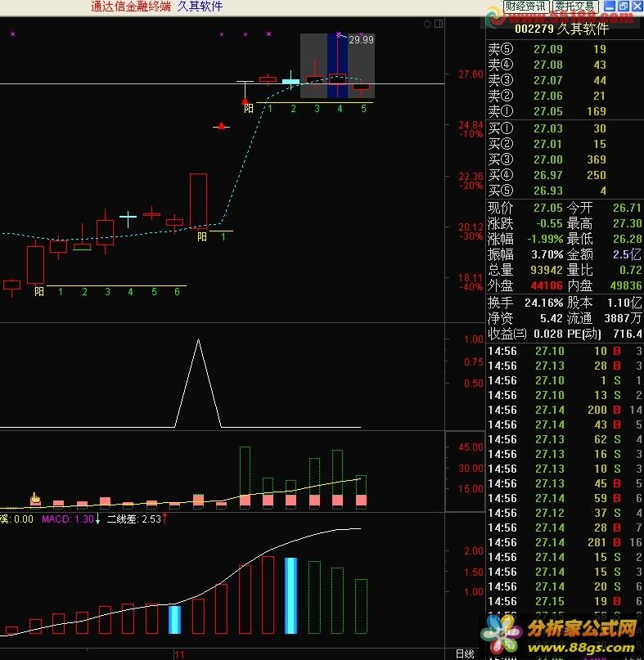
Task: Open the 委托交易 trading button
Action: 574,7
